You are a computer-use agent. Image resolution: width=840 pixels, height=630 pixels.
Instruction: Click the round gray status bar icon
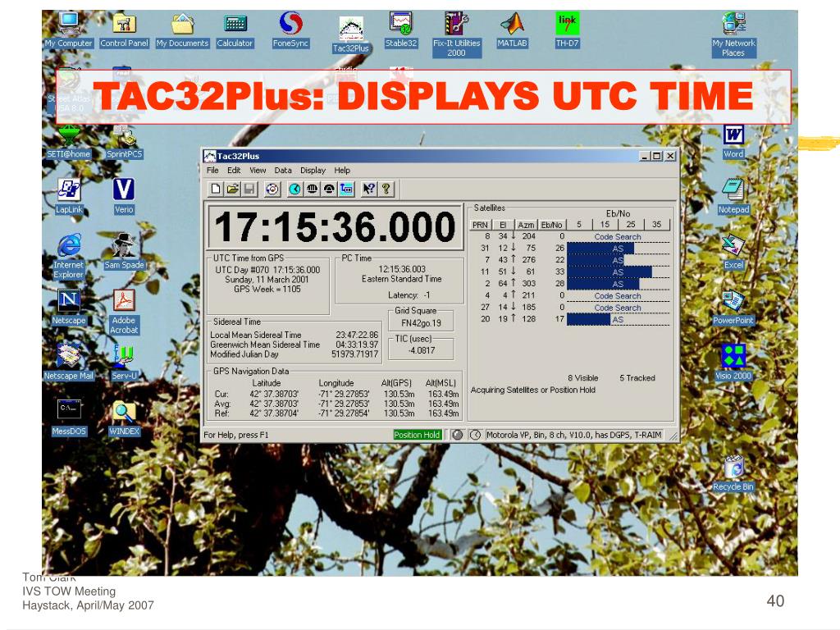click(x=457, y=435)
